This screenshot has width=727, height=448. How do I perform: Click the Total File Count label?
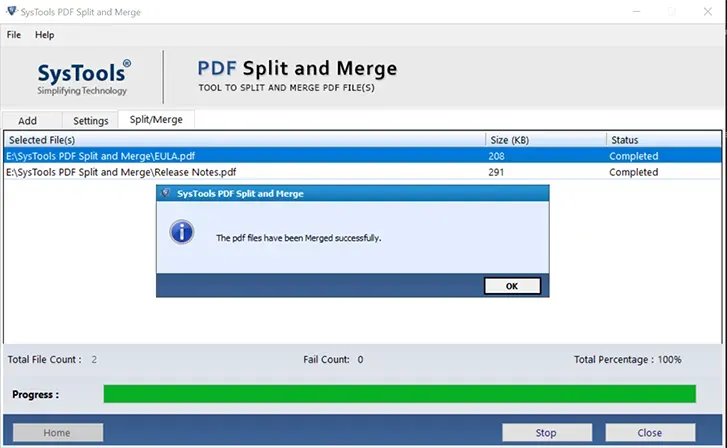45,359
